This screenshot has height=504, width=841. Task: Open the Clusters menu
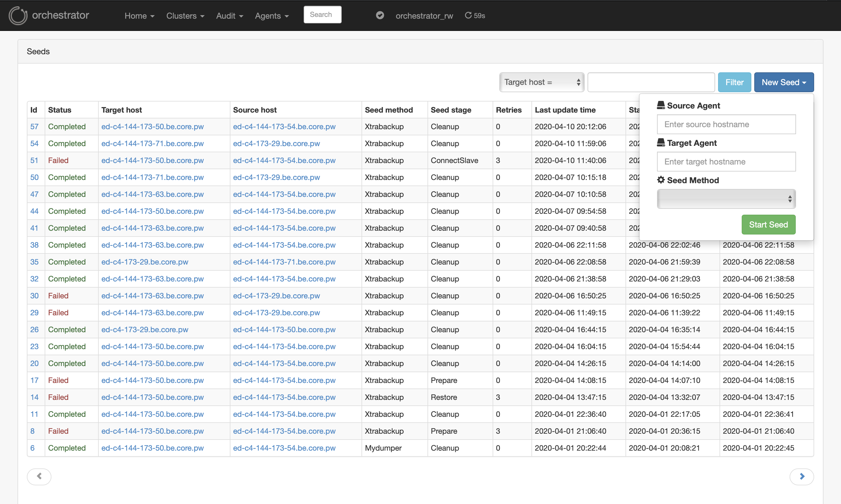click(x=185, y=16)
